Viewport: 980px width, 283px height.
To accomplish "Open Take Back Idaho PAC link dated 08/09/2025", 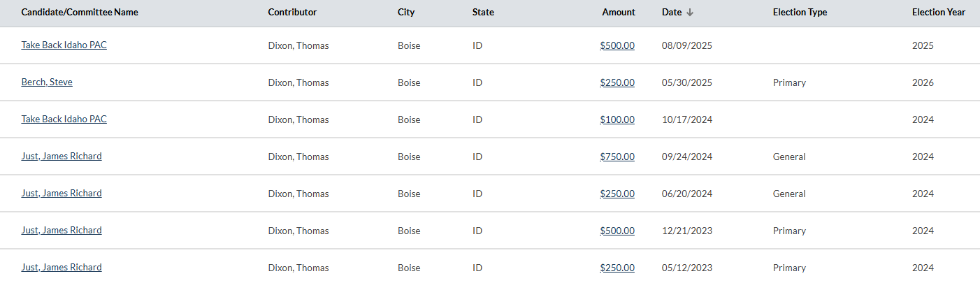I will pos(64,45).
